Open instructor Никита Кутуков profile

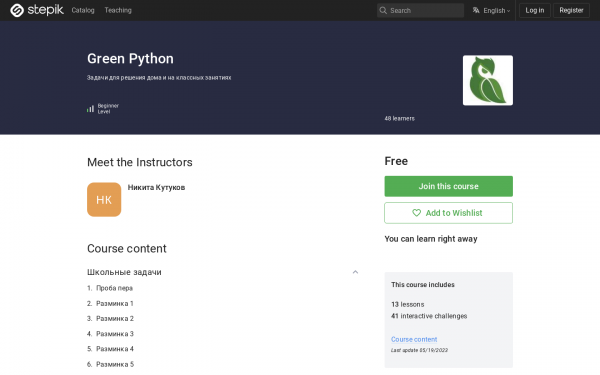tap(156, 188)
